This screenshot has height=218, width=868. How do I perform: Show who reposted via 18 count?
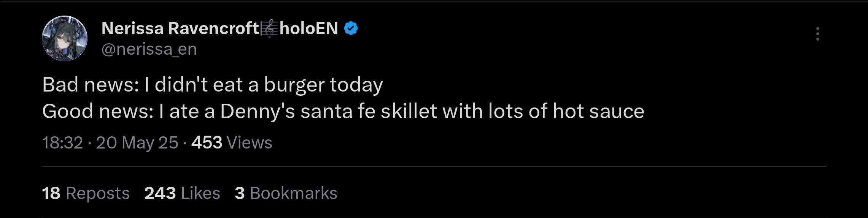51,193
